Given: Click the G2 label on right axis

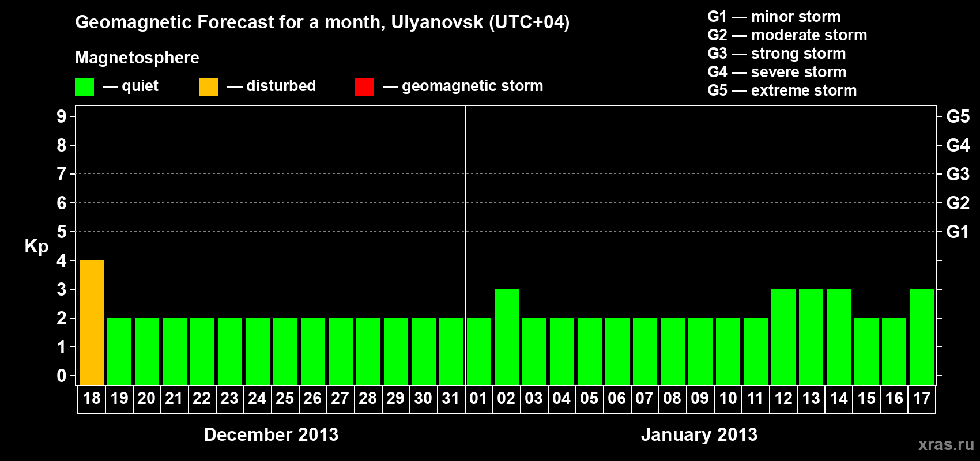Looking at the screenshot, I should pos(958,203).
